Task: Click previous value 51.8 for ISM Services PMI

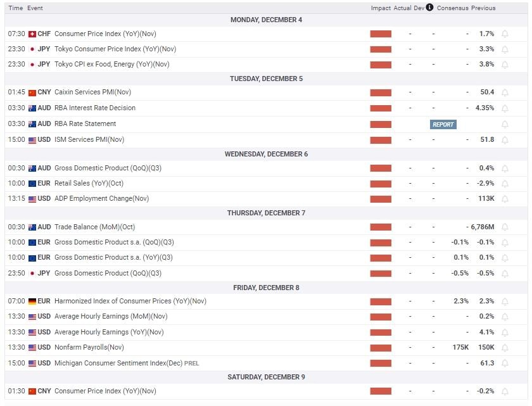Action: (x=487, y=139)
